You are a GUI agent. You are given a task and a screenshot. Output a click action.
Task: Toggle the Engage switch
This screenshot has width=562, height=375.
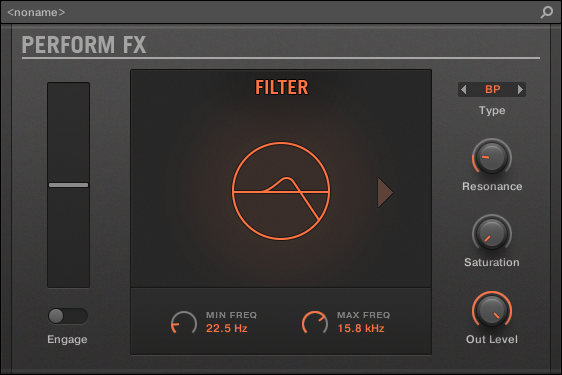pyautogui.click(x=68, y=316)
